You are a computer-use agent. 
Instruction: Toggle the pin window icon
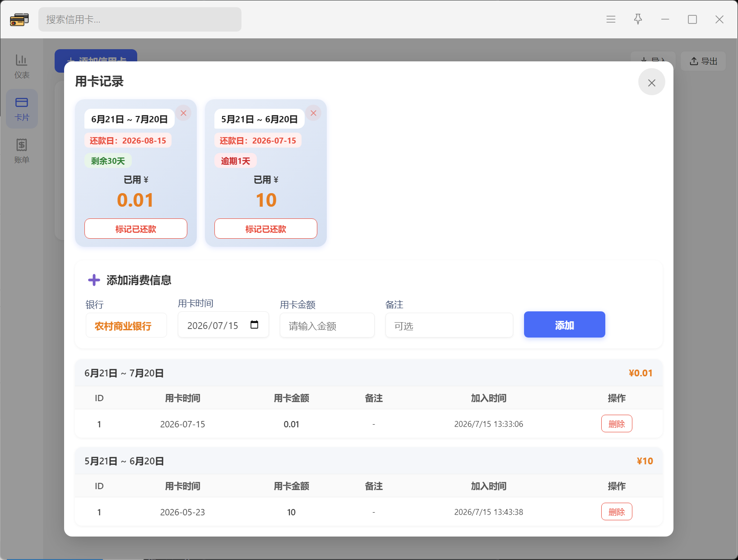pyautogui.click(x=638, y=19)
